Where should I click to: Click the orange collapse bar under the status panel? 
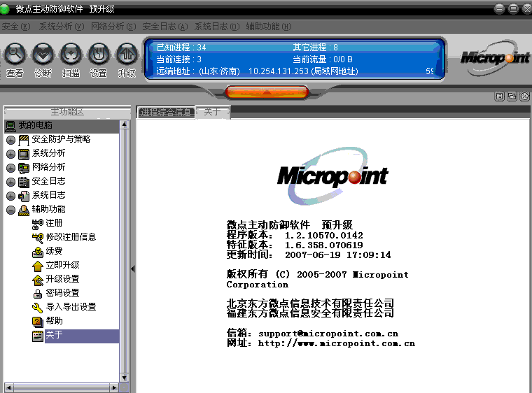click(267, 92)
